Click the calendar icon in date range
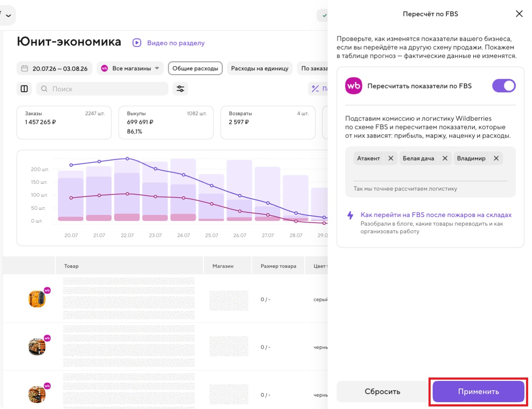Image resolution: width=532 pixels, height=409 pixels. (25, 69)
